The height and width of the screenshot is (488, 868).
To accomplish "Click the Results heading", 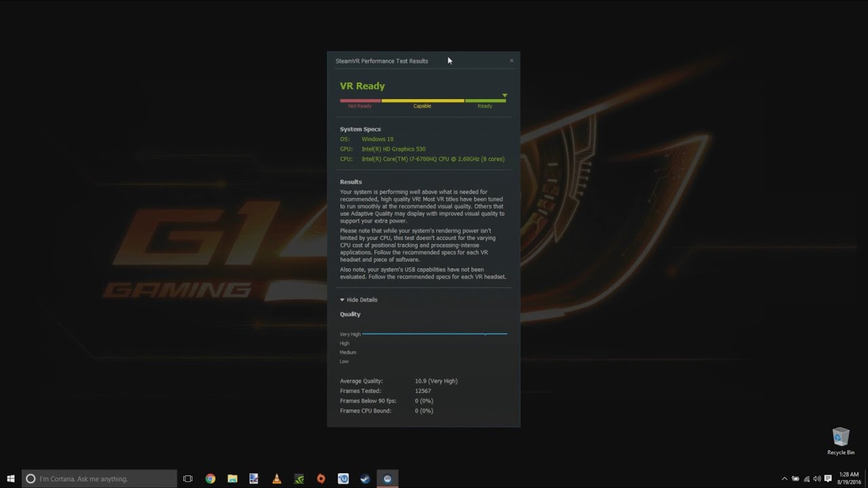I will [351, 182].
